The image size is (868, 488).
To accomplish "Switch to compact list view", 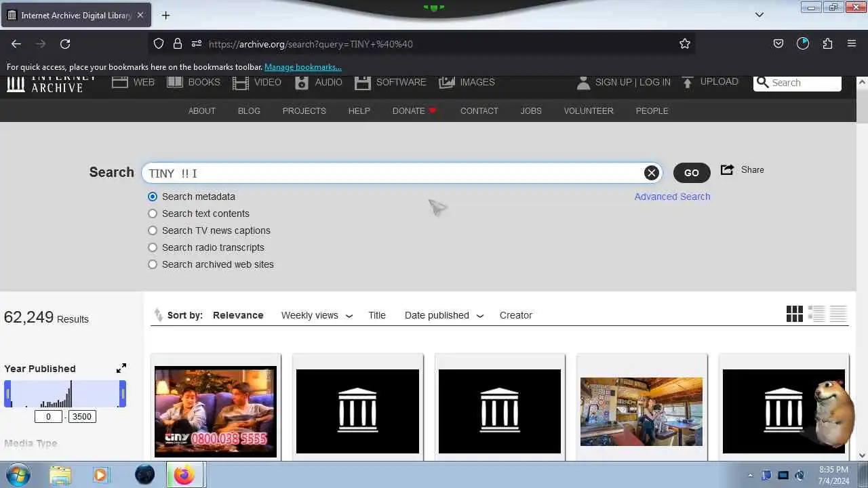I will point(838,314).
